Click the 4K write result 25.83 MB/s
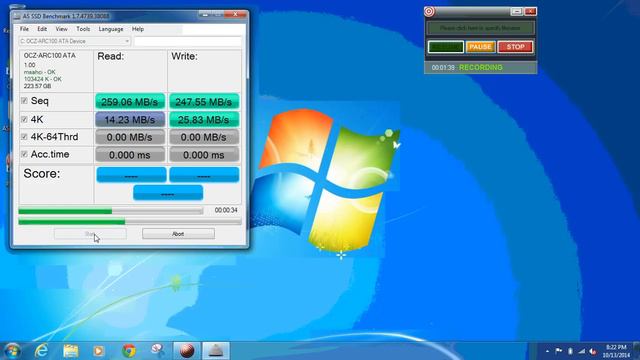Image resolution: width=640 pixels, height=360 pixels. [204, 120]
